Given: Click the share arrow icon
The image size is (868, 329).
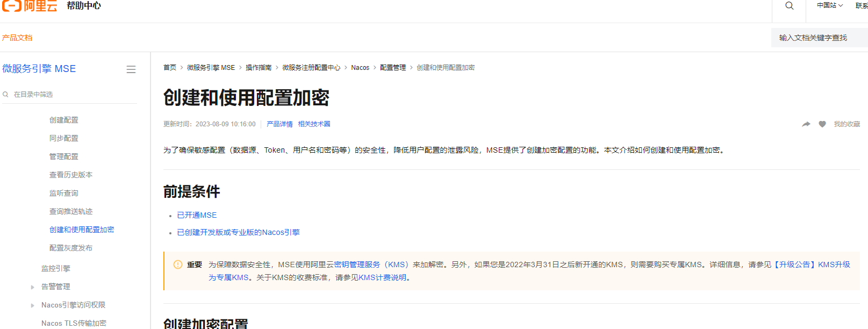Looking at the screenshot, I should click(x=806, y=124).
